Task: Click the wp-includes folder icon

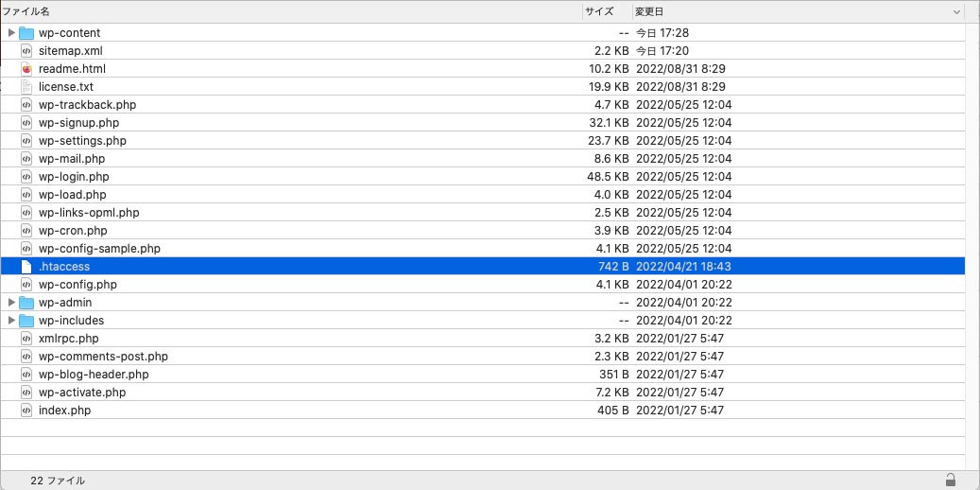Action: [26, 321]
